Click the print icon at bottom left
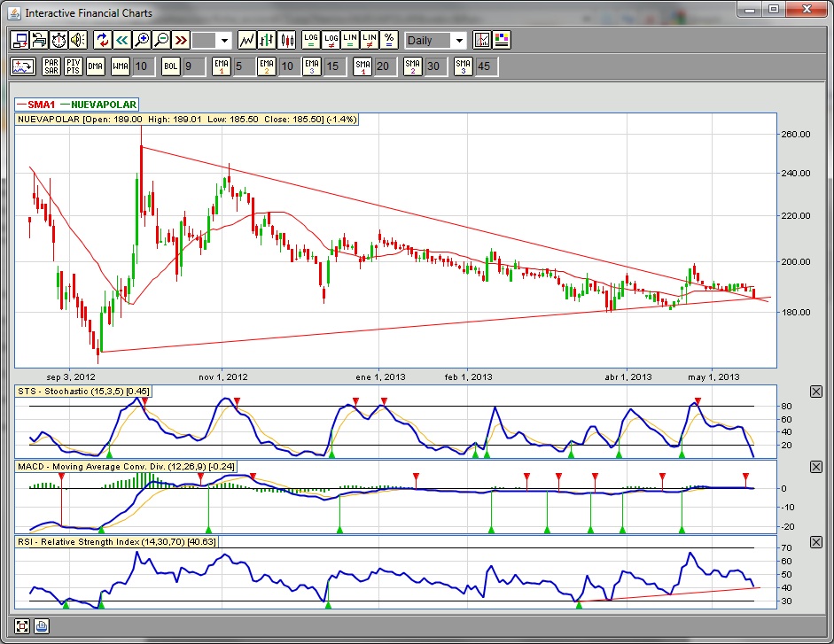 click(x=42, y=626)
